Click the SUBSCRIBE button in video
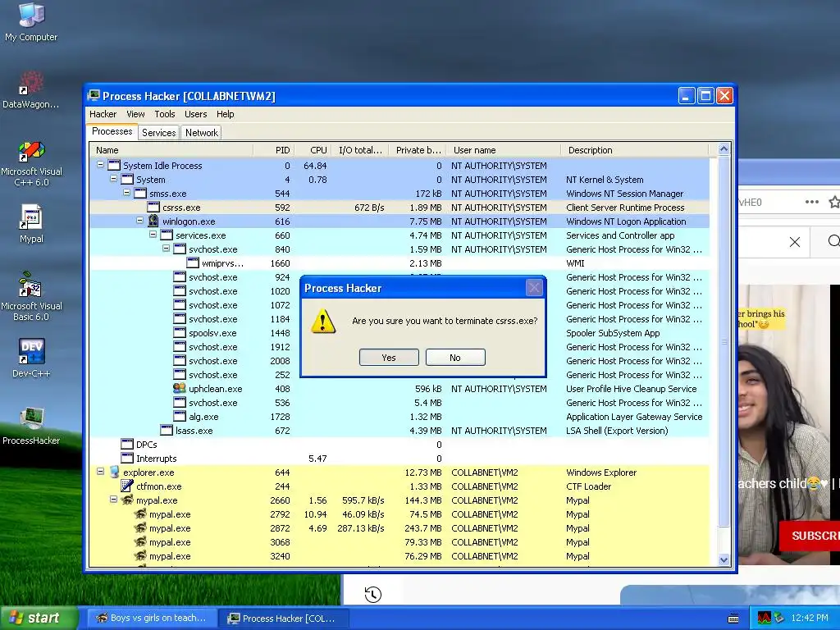This screenshot has height=630, width=840. 810,535
